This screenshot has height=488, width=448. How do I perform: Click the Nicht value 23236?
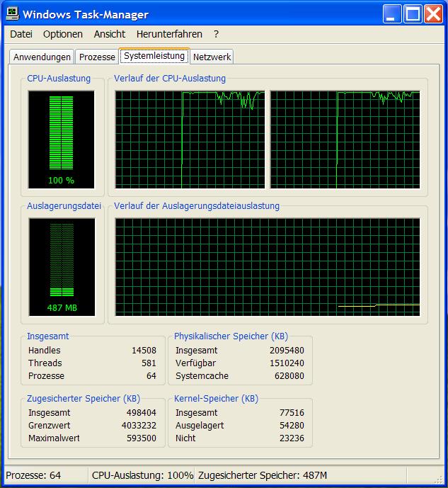(x=292, y=438)
